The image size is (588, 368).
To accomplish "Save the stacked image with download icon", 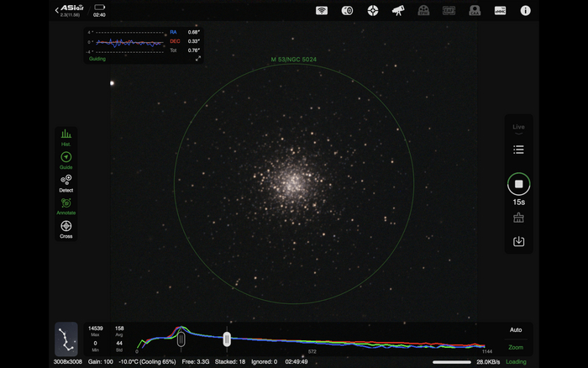I will (x=518, y=241).
